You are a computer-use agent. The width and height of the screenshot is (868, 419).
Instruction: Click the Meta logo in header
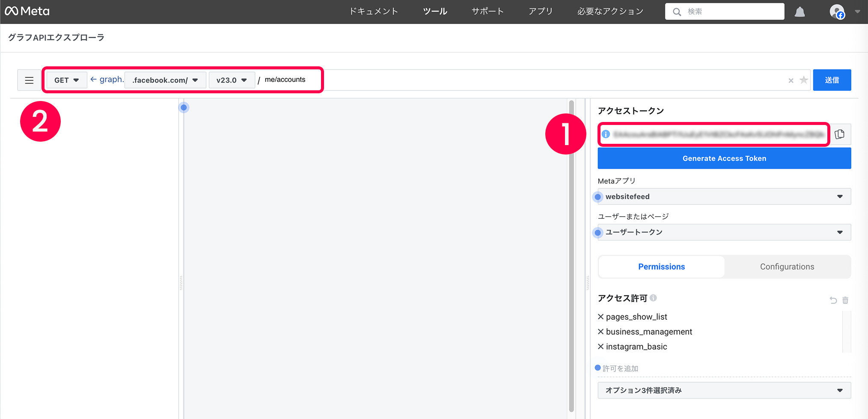pyautogui.click(x=27, y=12)
